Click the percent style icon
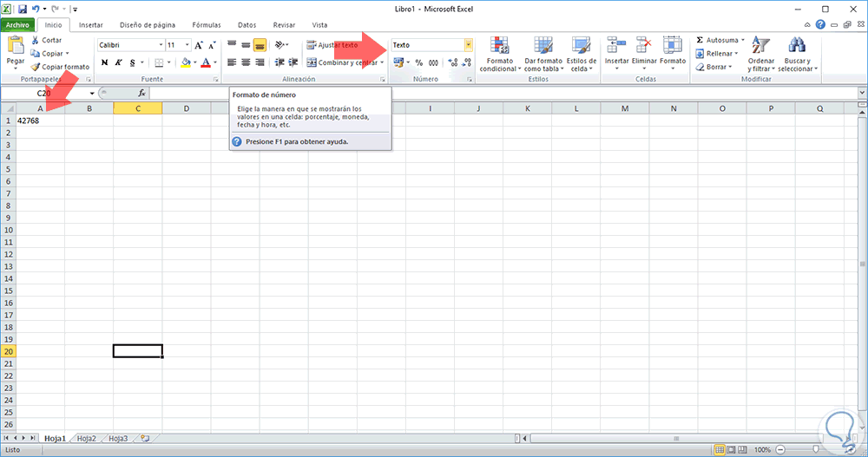 pyautogui.click(x=419, y=62)
